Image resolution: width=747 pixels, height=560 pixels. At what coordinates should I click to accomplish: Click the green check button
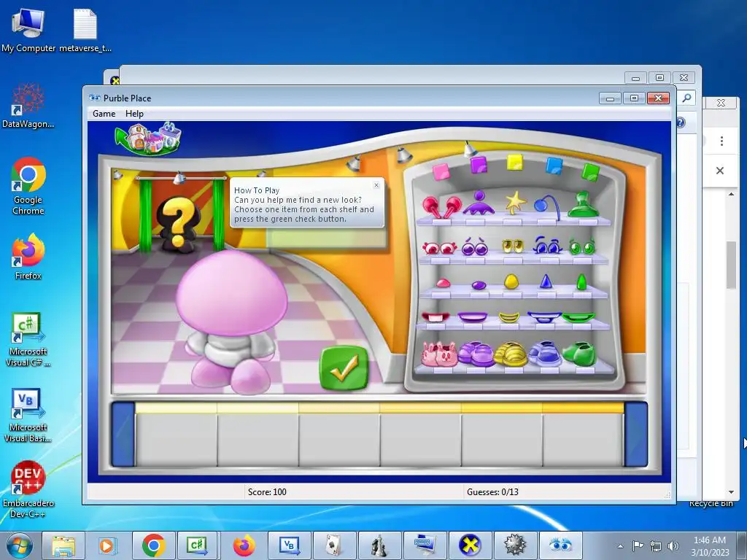344,368
